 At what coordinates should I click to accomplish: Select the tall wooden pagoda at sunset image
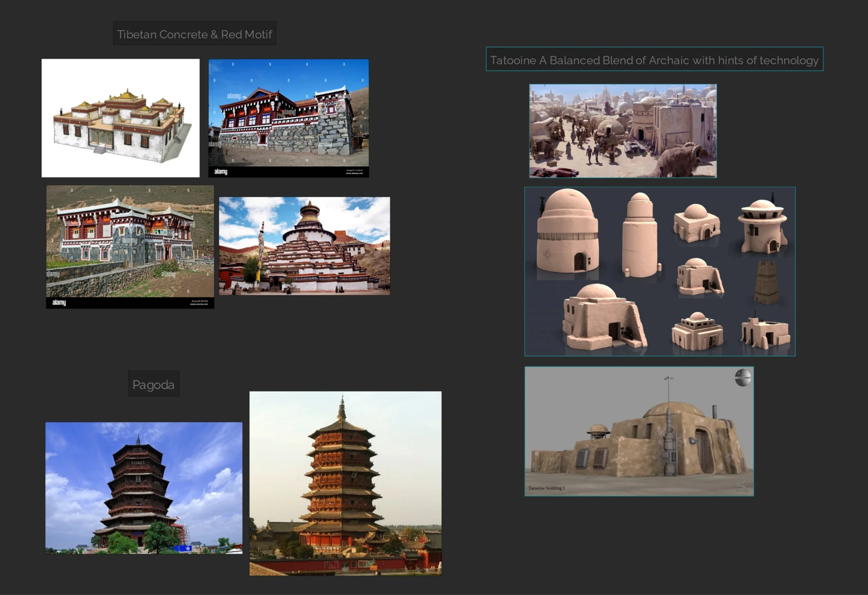tap(346, 483)
